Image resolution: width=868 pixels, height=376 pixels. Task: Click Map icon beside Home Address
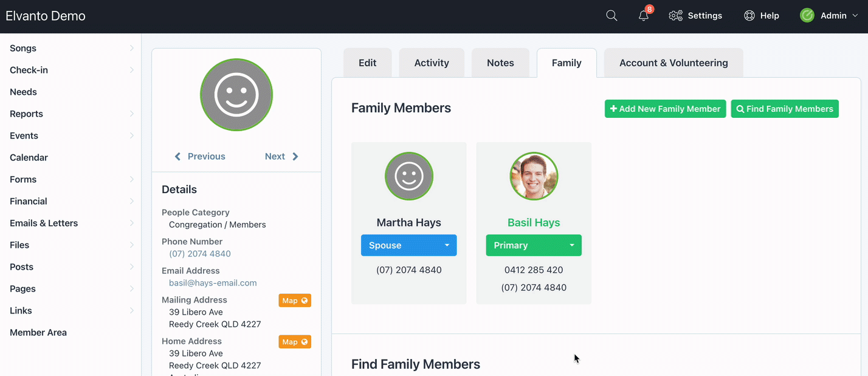click(x=295, y=342)
